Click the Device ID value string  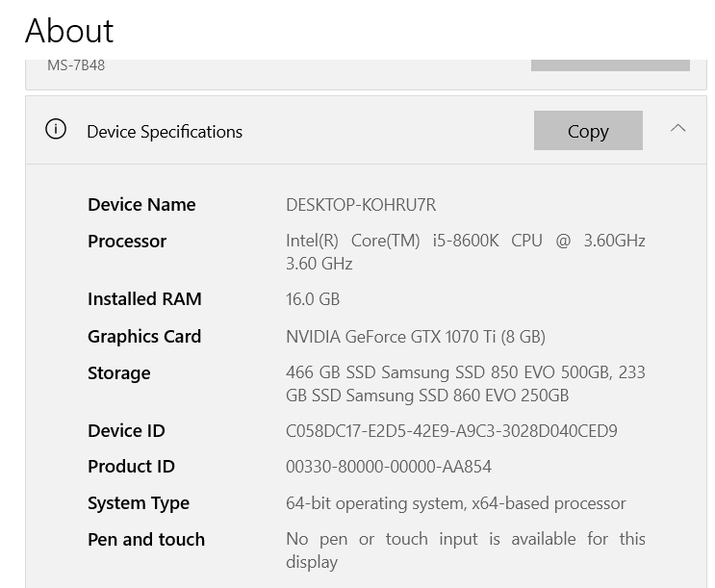click(x=451, y=430)
